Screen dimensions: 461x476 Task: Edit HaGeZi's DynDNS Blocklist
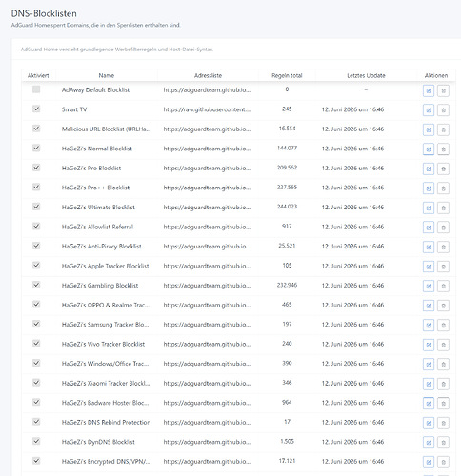click(x=429, y=443)
